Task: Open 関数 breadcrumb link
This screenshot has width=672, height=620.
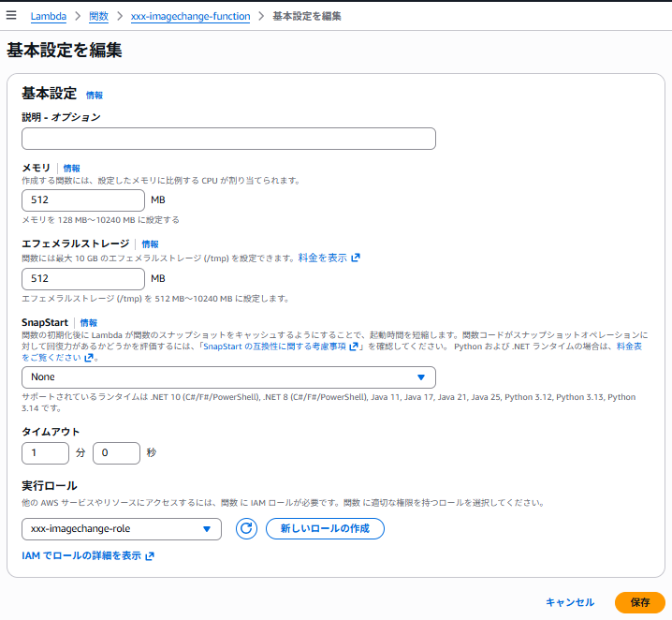Action: pos(98,16)
